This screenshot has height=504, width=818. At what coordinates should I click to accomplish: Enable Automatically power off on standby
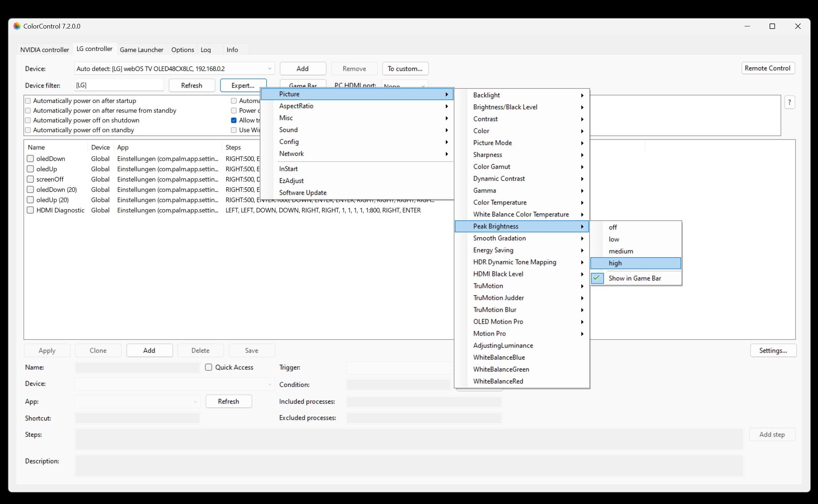coord(28,130)
